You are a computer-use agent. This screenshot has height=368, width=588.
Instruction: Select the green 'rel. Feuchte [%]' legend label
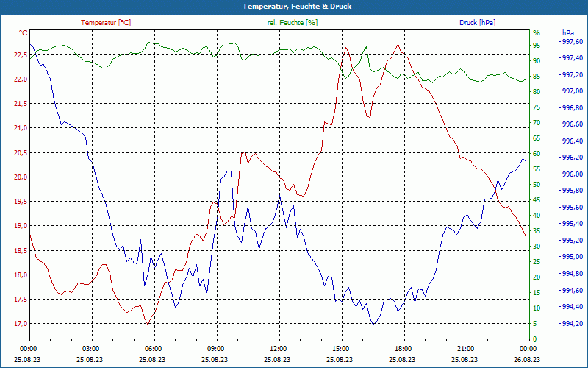pyautogui.click(x=293, y=23)
